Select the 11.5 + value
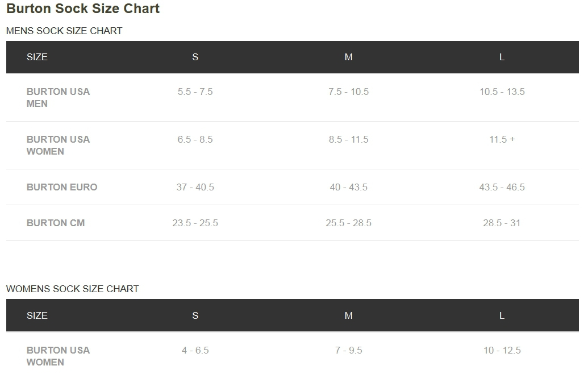Image resolution: width=588 pixels, height=374 pixels. (502, 140)
